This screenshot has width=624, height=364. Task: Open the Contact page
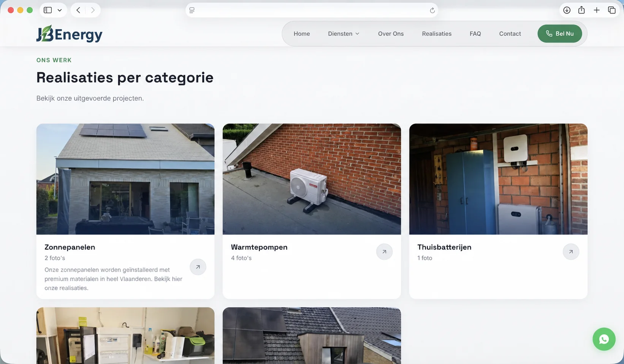point(510,34)
